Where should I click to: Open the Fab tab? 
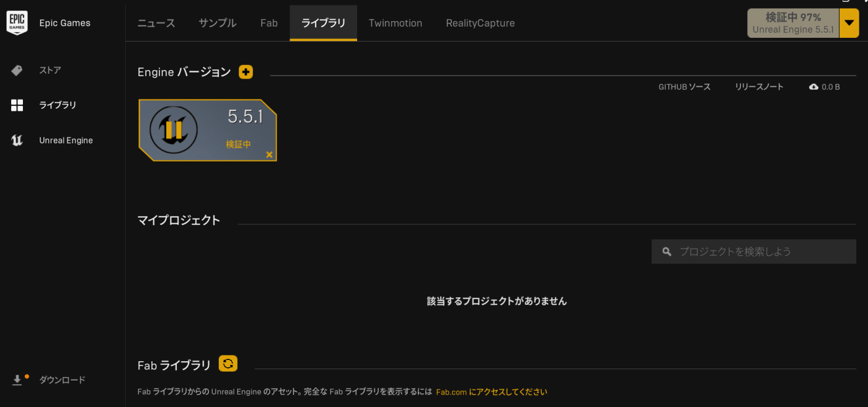tap(269, 23)
